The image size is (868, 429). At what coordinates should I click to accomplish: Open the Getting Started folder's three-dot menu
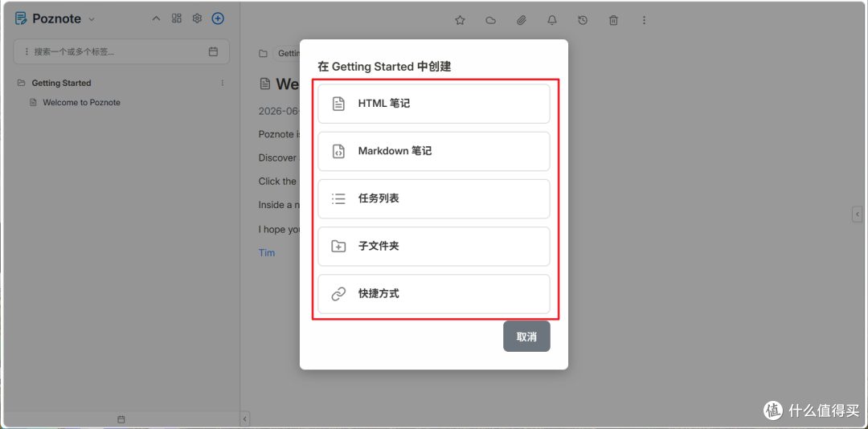(223, 83)
